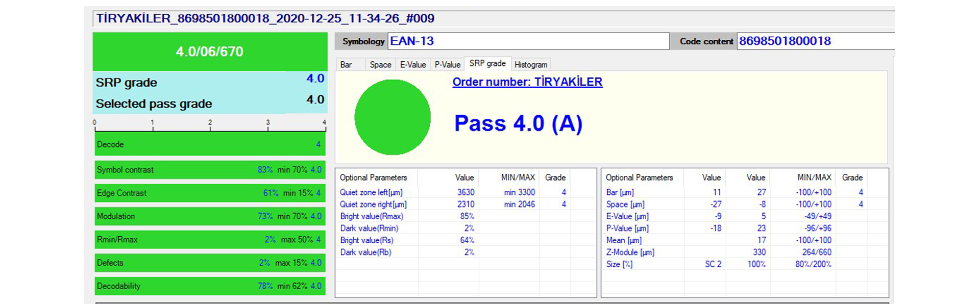Open the Space tab
Viewport: 980px width, 306px height.
(380, 64)
